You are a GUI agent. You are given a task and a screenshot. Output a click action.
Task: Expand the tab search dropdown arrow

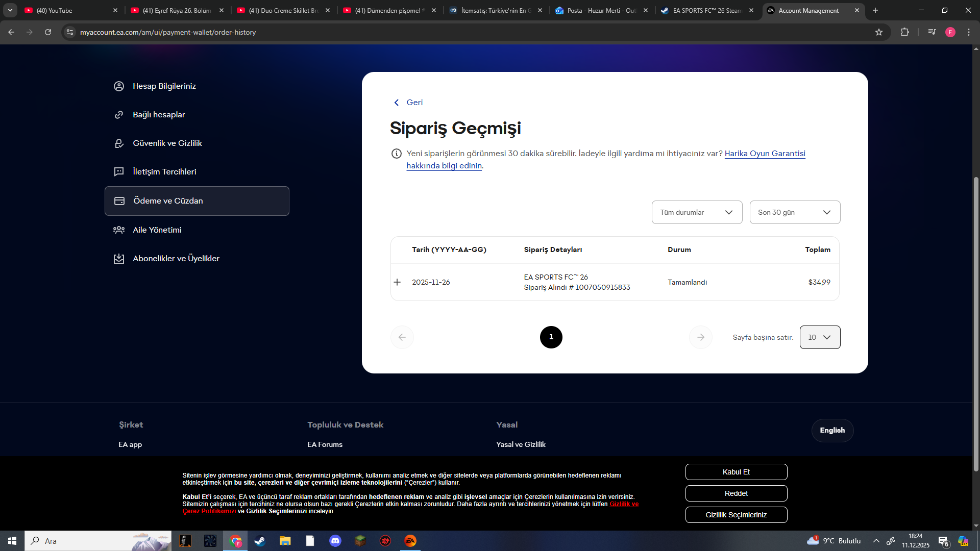click(10, 10)
